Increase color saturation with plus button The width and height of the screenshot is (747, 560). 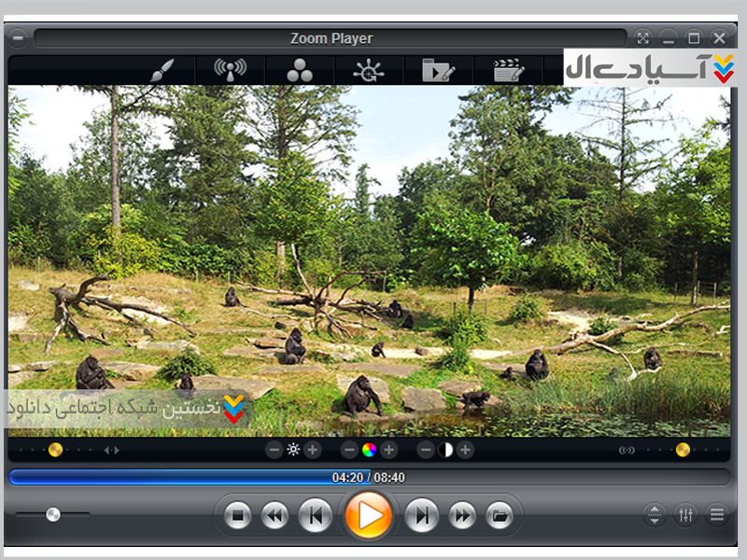(x=389, y=450)
